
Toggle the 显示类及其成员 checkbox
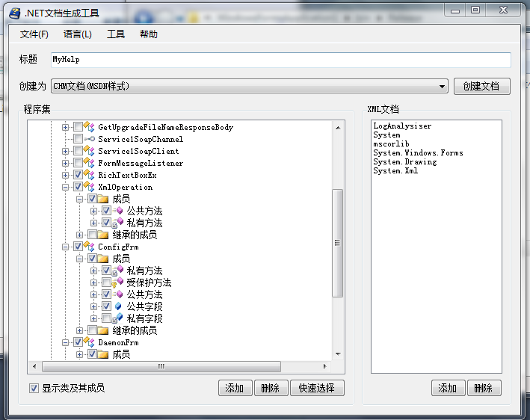click(x=34, y=388)
